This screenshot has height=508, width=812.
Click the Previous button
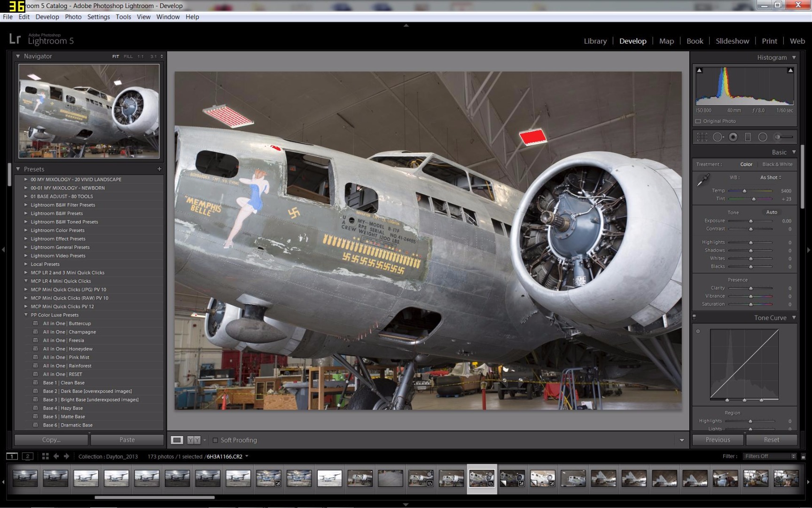[718, 440]
